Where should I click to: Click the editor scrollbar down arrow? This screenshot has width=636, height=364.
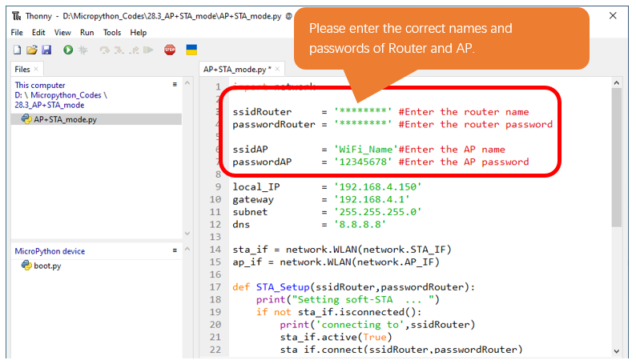[x=617, y=351]
